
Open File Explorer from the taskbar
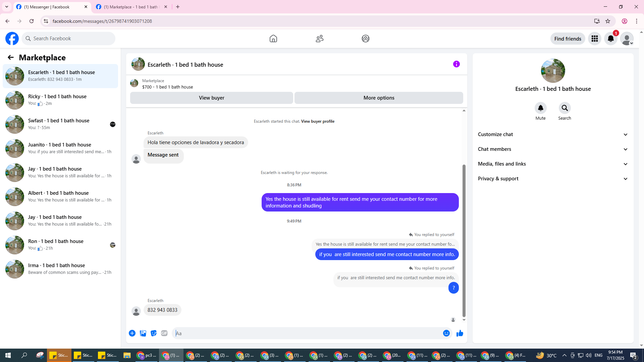127,355
